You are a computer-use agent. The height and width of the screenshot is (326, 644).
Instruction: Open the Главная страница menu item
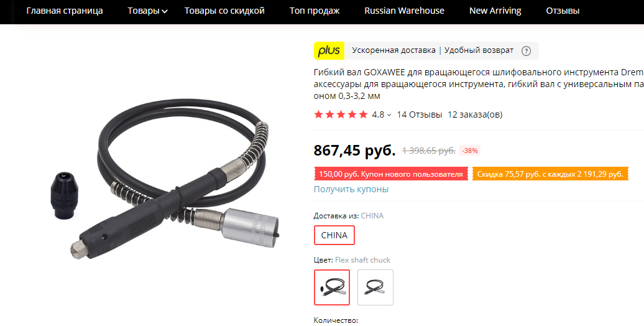click(65, 11)
